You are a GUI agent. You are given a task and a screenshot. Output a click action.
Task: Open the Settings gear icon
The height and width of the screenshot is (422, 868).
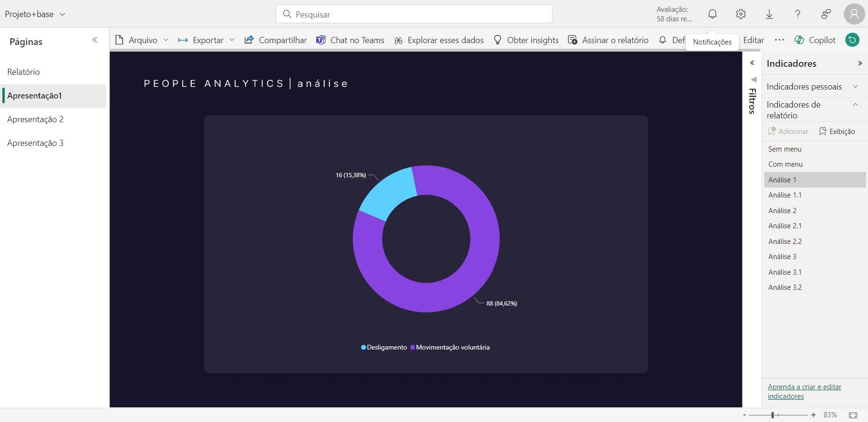tap(741, 14)
